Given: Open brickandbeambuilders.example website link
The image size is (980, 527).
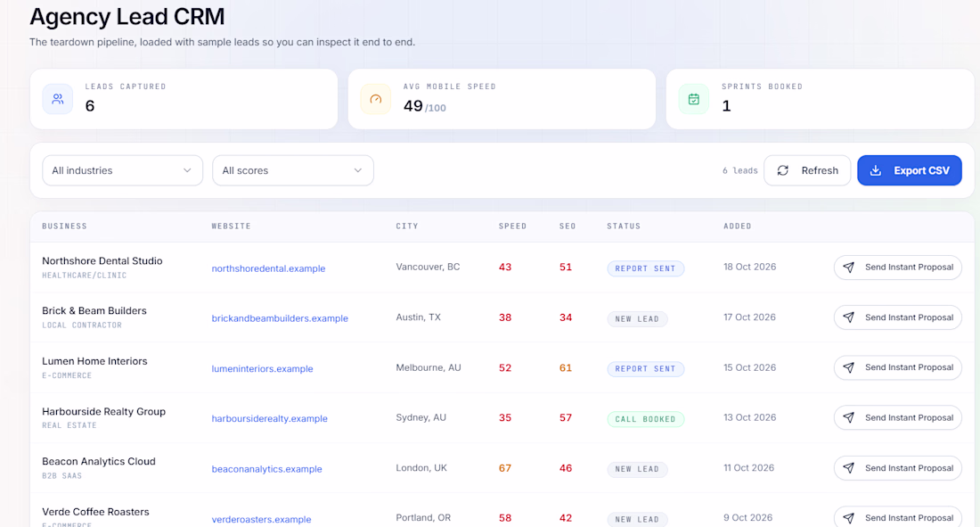Looking at the screenshot, I should 280,318.
